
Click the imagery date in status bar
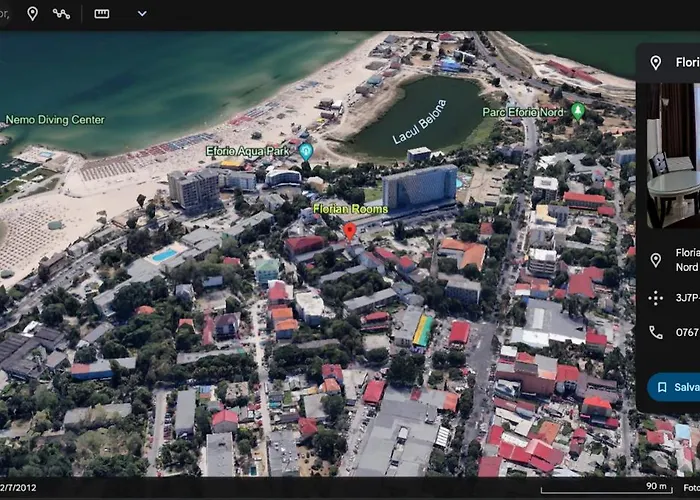[20, 488]
